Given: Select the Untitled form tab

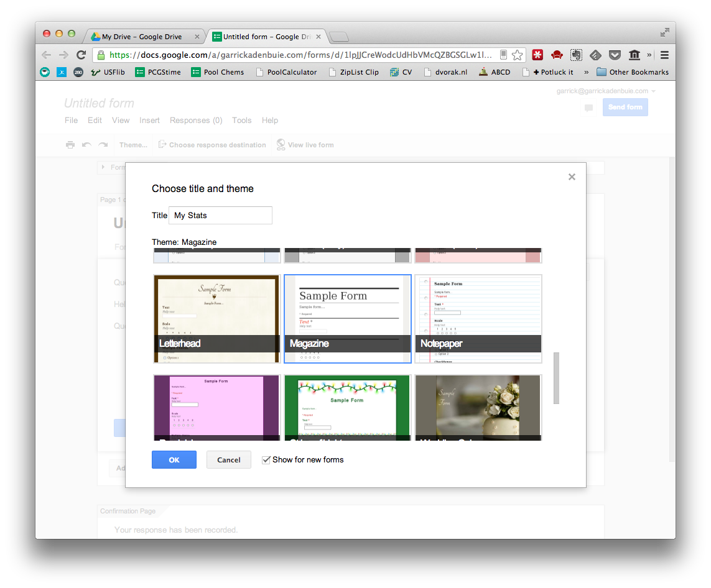Looking at the screenshot, I should (x=267, y=37).
